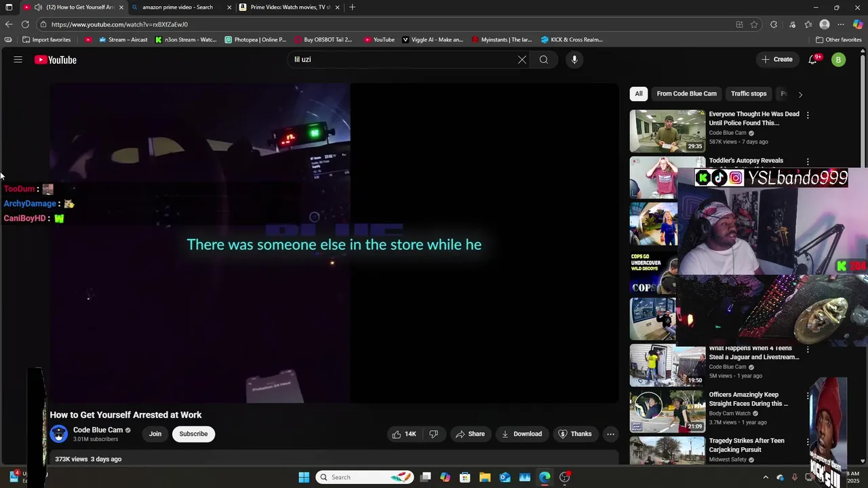
Task: Reload the page
Action: [25, 24]
